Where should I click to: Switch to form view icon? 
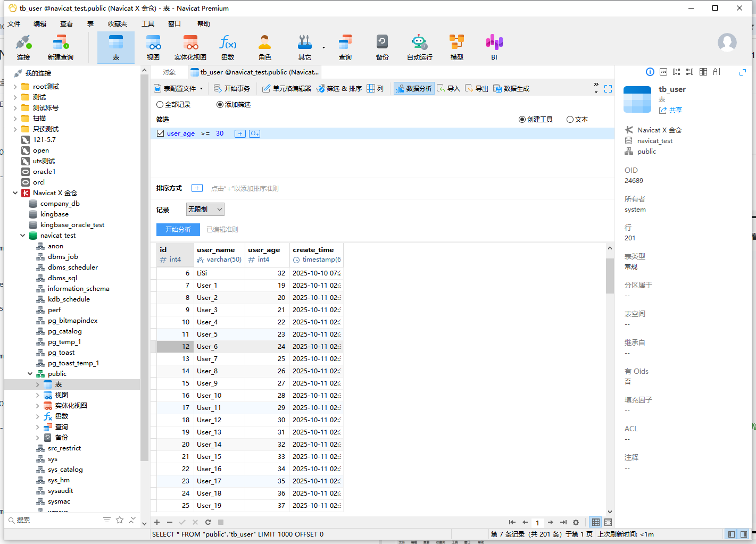[608, 522]
